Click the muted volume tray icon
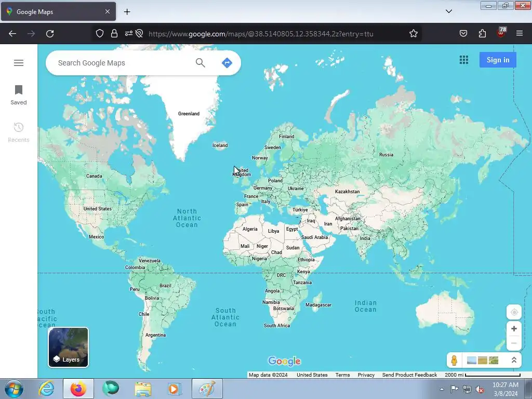Image resolution: width=532 pixels, height=399 pixels. [x=480, y=390]
